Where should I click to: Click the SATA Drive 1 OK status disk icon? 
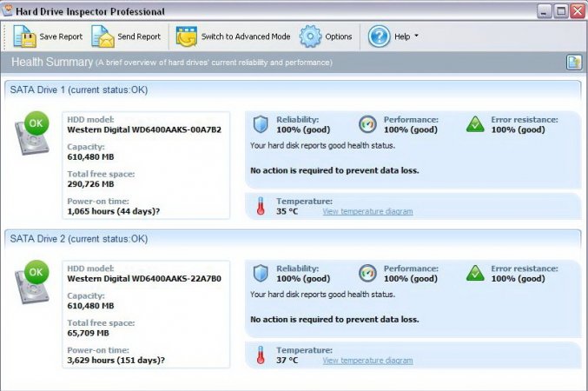point(33,133)
